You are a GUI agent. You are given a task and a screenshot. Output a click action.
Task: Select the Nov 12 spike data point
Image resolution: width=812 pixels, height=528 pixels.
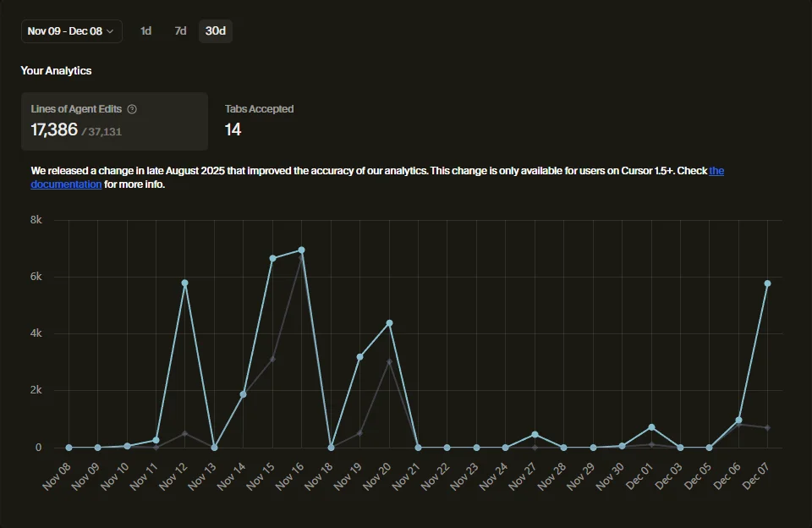coord(184,282)
